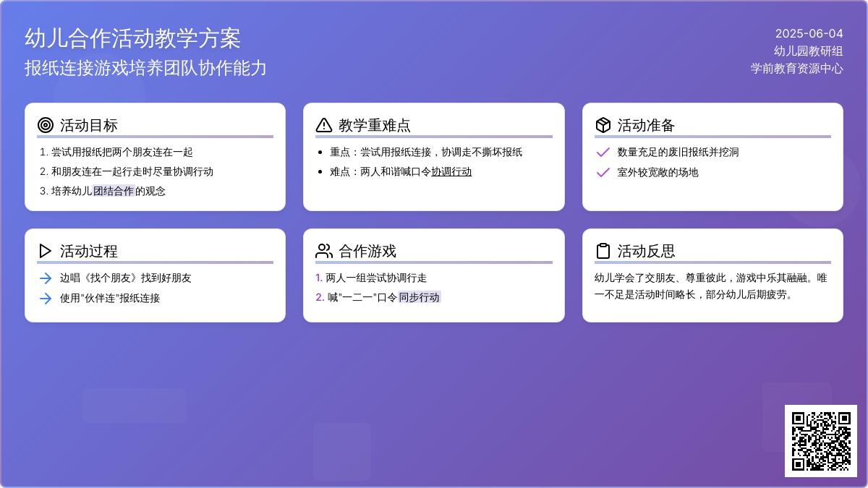Click the play triangle icon beside 活动过程
The height and width of the screenshot is (488, 868).
(x=46, y=251)
